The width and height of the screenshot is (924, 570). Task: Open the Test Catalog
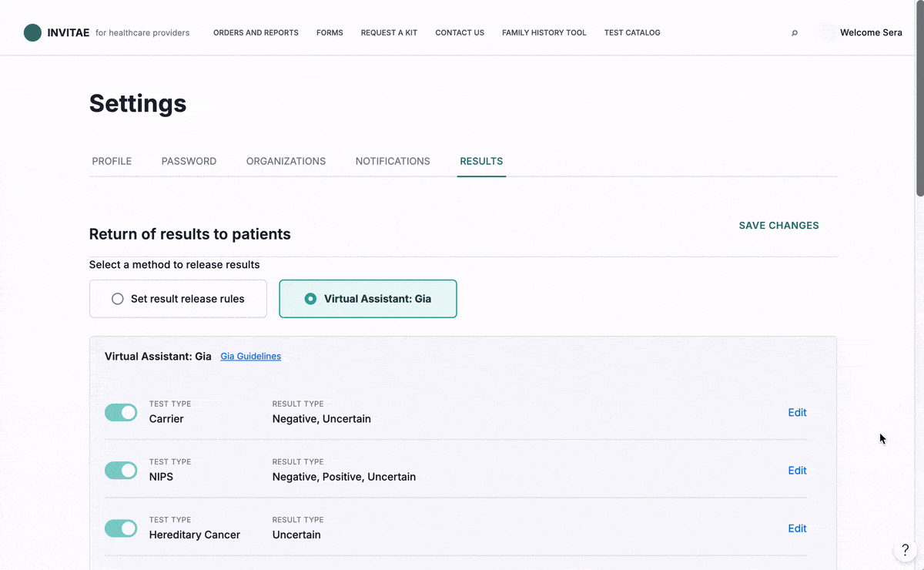(x=632, y=33)
